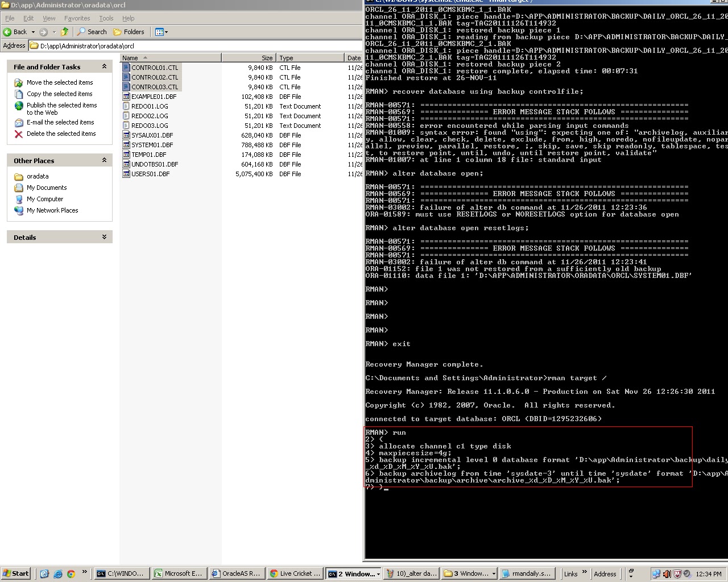Open the Back button dropdown arrow

pos(32,32)
